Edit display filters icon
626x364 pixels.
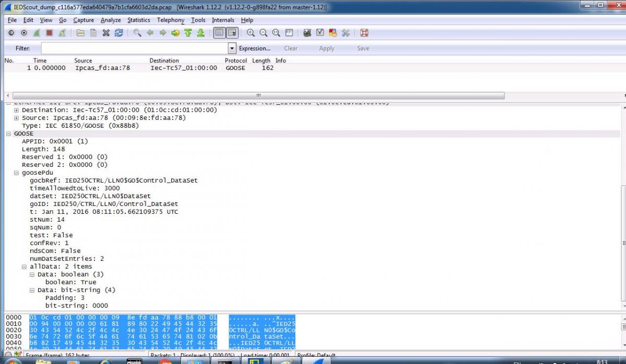(x=320, y=33)
